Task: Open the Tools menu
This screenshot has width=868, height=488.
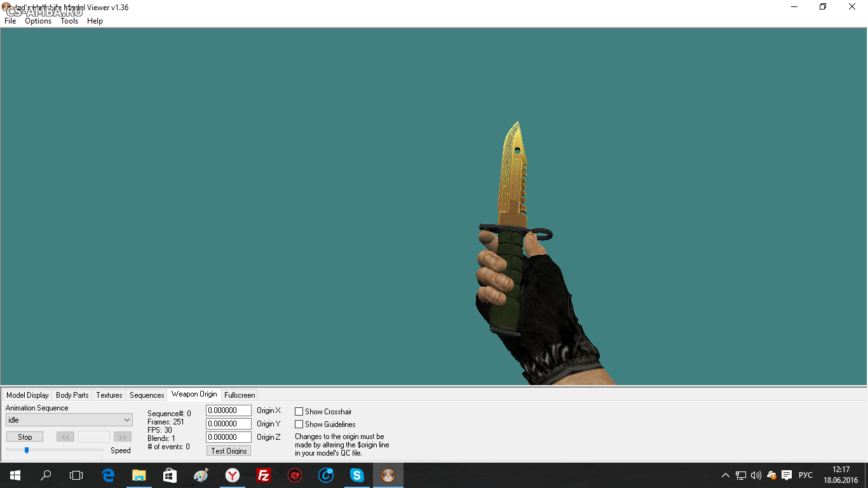Action: pos(69,21)
